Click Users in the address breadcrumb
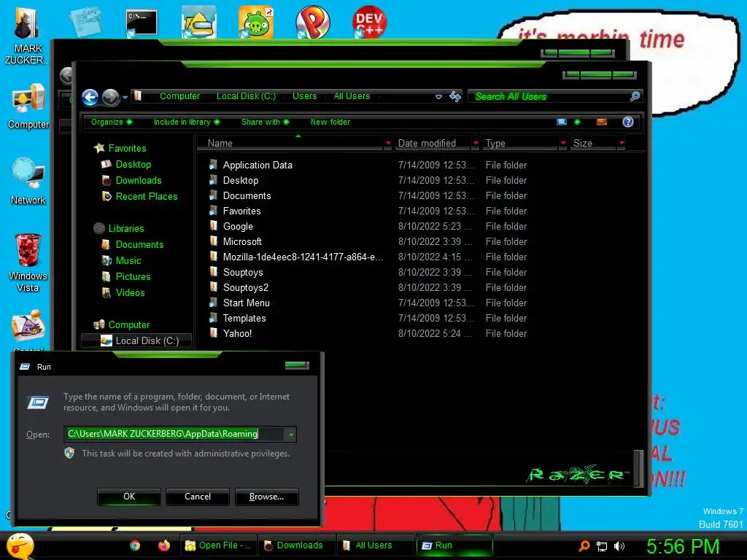This screenshot has height=560, width=747. (x=304, y=96)
